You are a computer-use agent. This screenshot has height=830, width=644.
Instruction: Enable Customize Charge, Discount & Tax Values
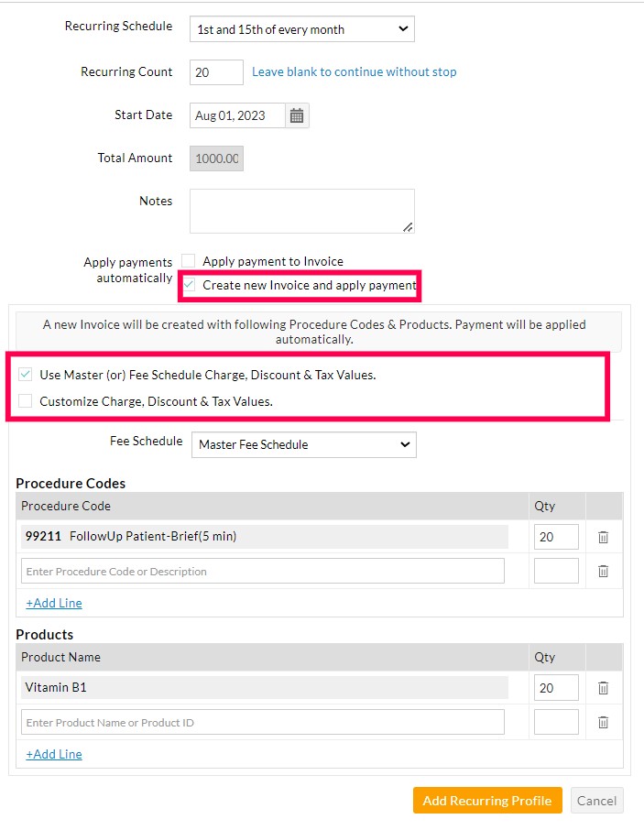pyautogui.click(x=25, y=400)
